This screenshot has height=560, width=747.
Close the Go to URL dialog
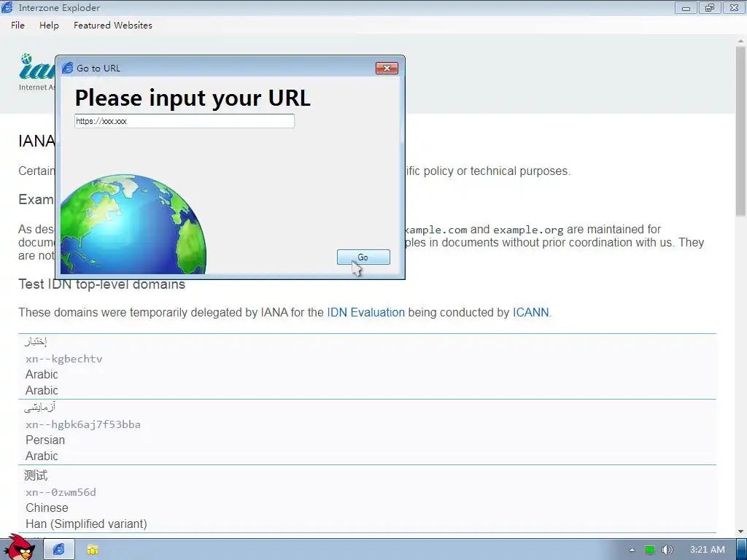(x=387, y=68)
